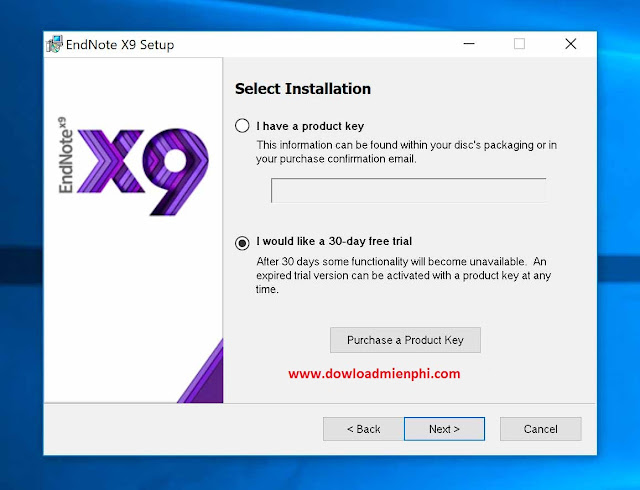Click the red www.dowloadmienphi.com text
Image resolution: width=640 pixels, height=490 pixels.
click(x=374, y=374)
